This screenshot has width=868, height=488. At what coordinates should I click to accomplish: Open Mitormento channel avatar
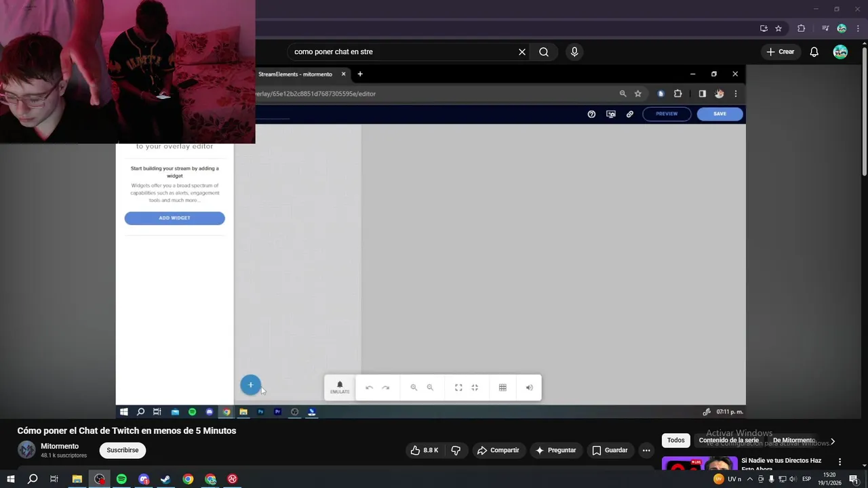tap(26, 450)
